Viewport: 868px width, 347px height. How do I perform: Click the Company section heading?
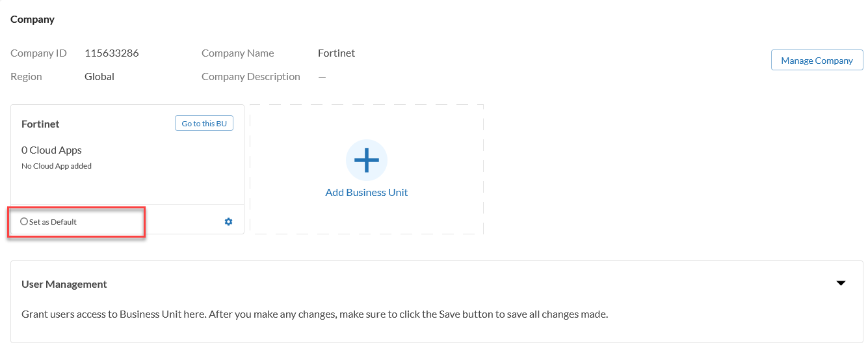pyautogui.click(x=33, y=20)
